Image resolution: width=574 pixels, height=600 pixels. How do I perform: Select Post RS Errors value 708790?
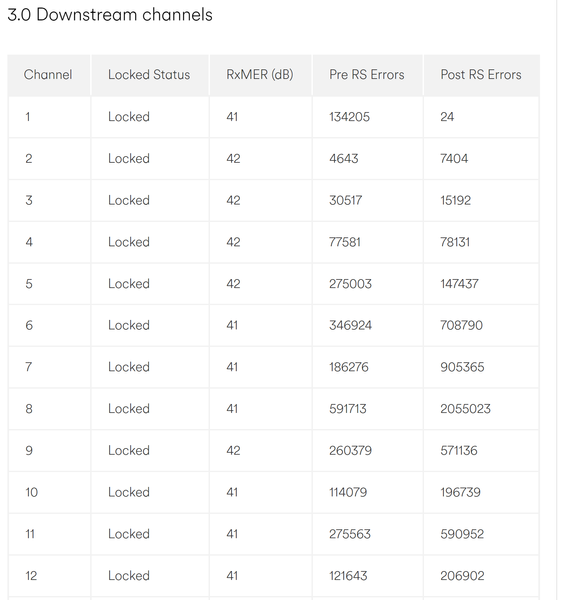[x=461, y=325]
